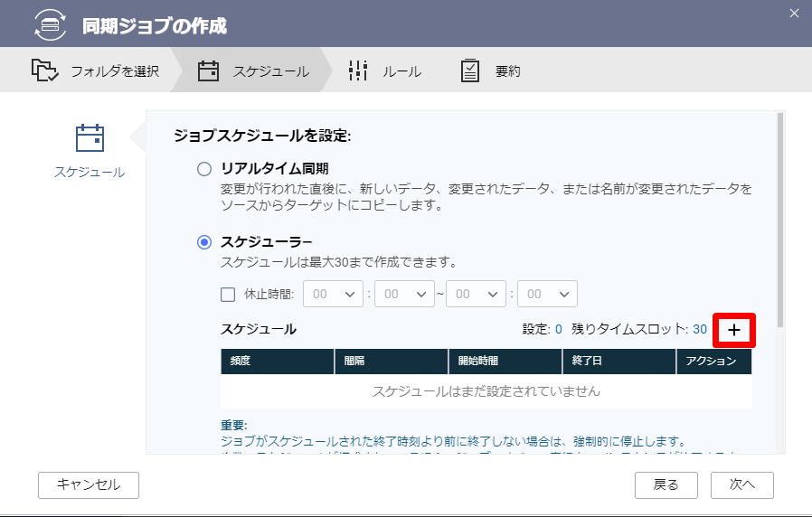Go to the 要約 step tab
This screenshot has height=517, width=812.
[x=491, y=70]
